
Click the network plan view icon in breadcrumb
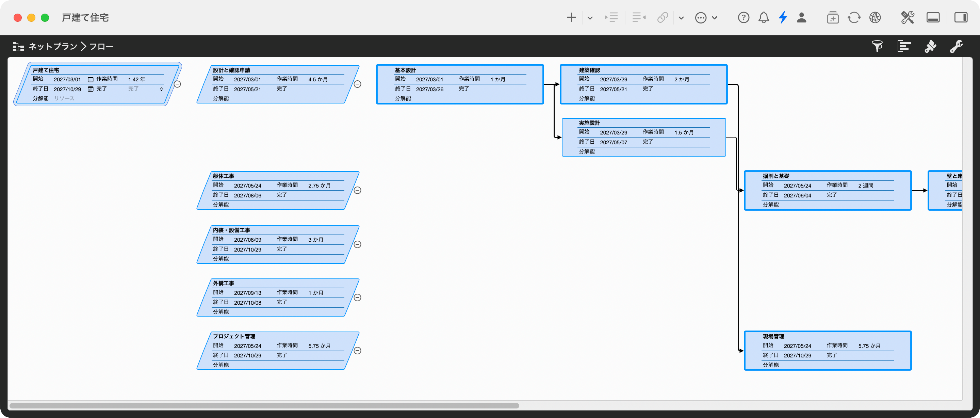[18, 46]
